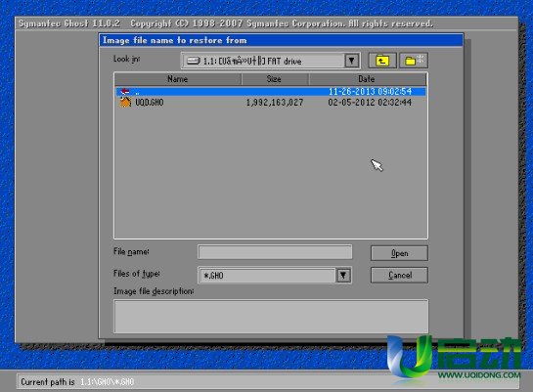533x392 pixels.
Task: Click the Look in drive combo box
Action: tap(270, 62)
